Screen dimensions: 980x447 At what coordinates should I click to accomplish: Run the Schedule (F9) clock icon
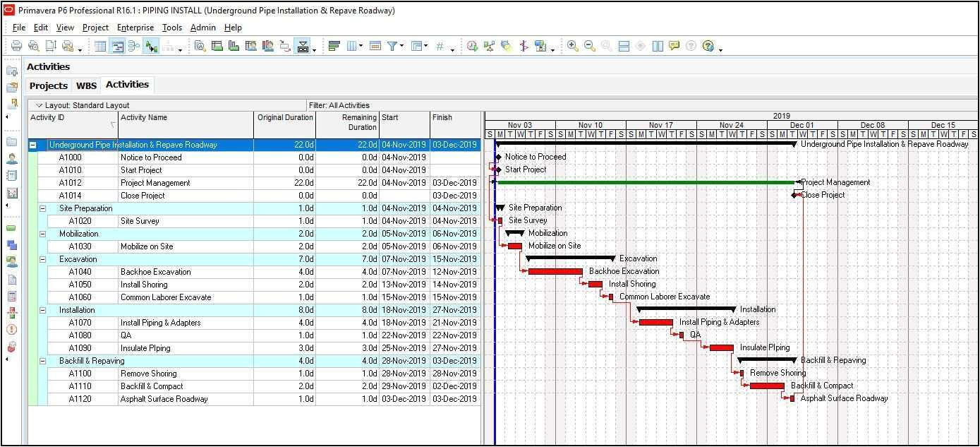(x=472, y=46)
